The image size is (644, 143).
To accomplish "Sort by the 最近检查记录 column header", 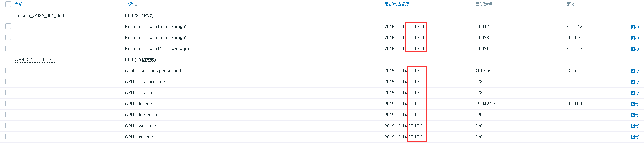I will (x=397, y=5).
